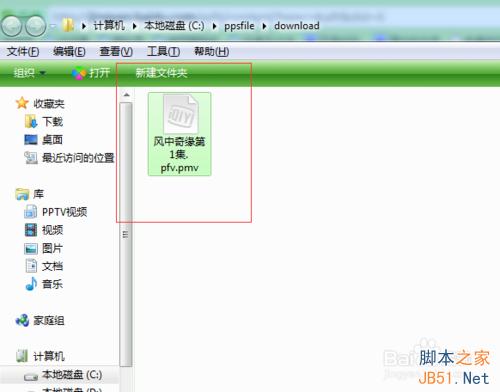Open the arrow after 本地磁盘 (C:) breadcrumb

point(214,26)
